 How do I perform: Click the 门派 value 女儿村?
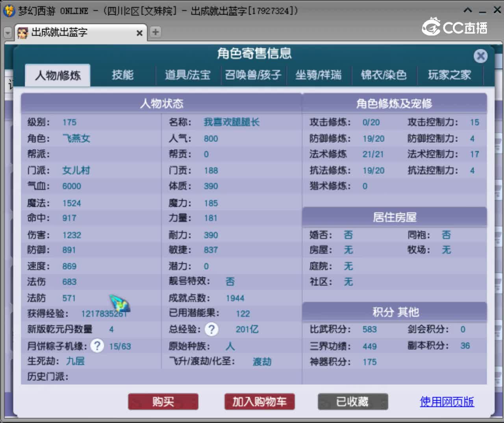[76, 170]
